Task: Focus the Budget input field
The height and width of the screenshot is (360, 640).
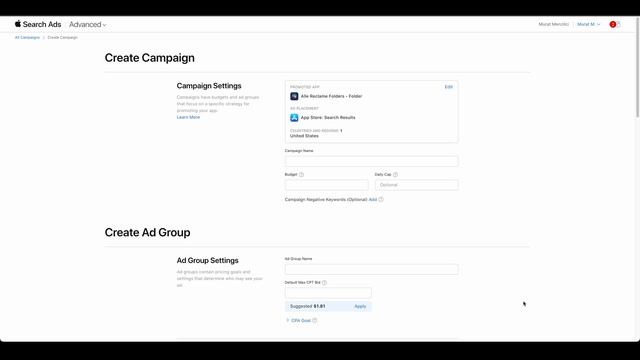Action: click(327, 185)
